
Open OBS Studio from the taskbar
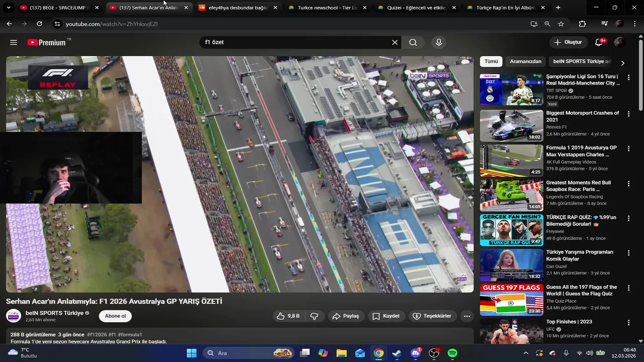(x=434, y=353)
